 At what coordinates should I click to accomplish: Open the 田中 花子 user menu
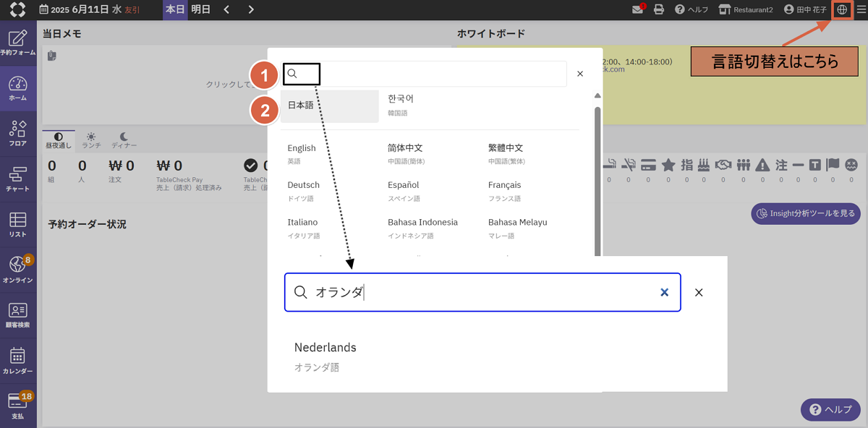click(805, 9)
